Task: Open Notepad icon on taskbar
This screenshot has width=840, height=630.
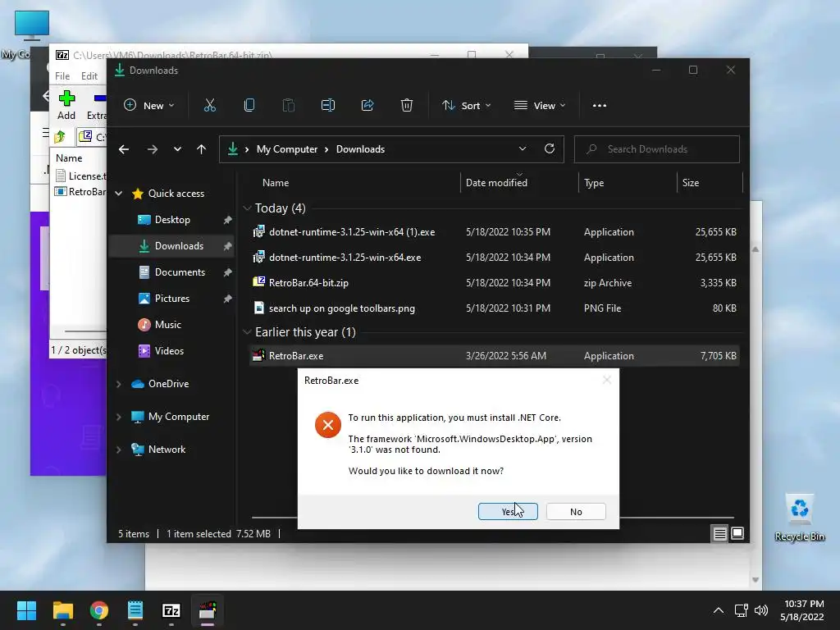Action: pos(135,610)
